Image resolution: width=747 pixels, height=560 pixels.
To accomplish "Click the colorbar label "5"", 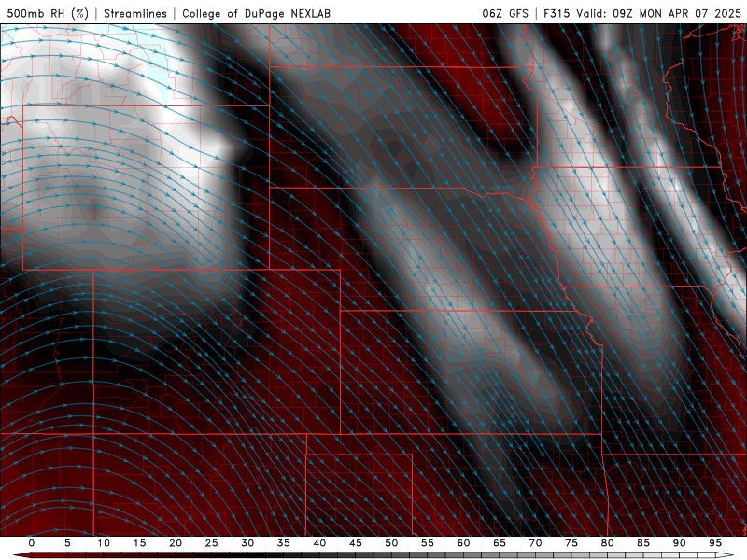I will (67, 543).
